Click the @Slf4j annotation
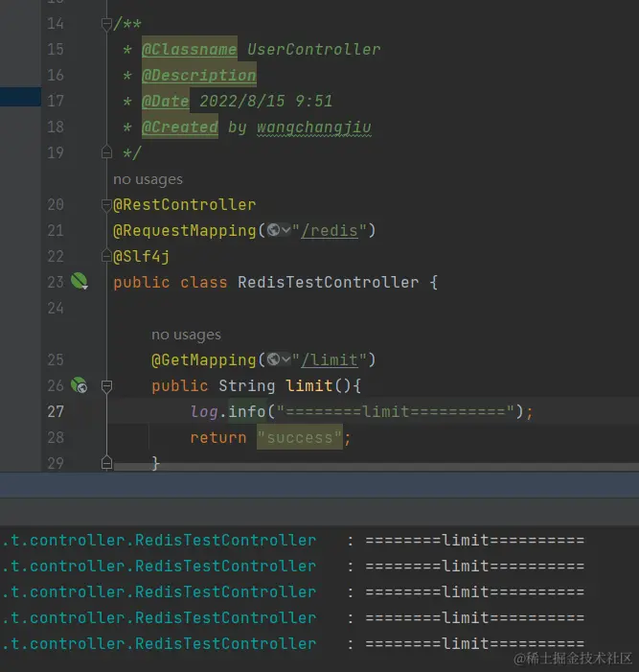The height and width of the screenshot is (672, 639). coord(142,256)
